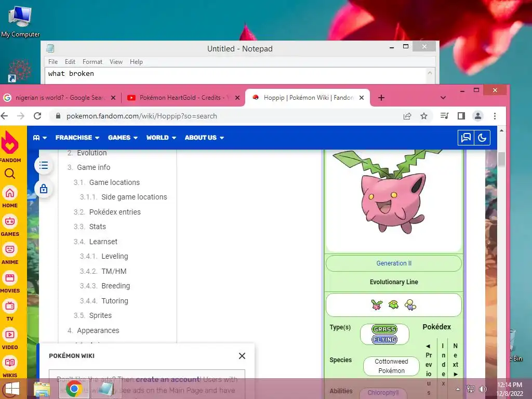Open Notepad Help menu
This screenshot has width=532, height=399.
coord(136,62)
